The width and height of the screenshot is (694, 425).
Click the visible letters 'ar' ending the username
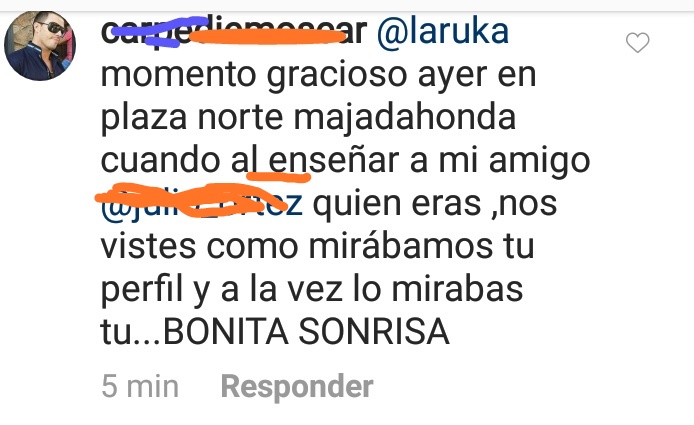(x=355, y=32)
